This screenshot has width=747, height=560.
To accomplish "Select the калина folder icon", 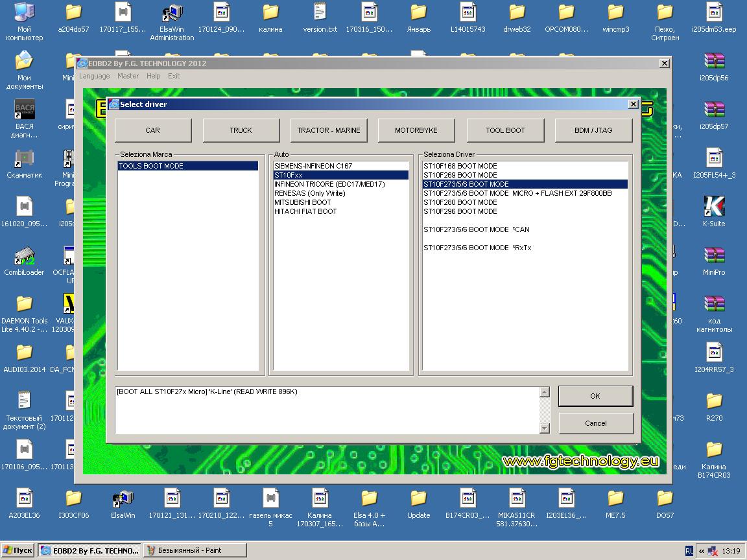I will coord(270,18).
